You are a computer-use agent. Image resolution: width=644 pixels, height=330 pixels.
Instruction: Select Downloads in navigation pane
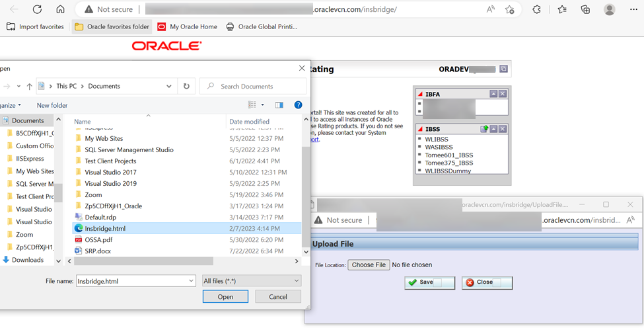[x=28, y=260]
